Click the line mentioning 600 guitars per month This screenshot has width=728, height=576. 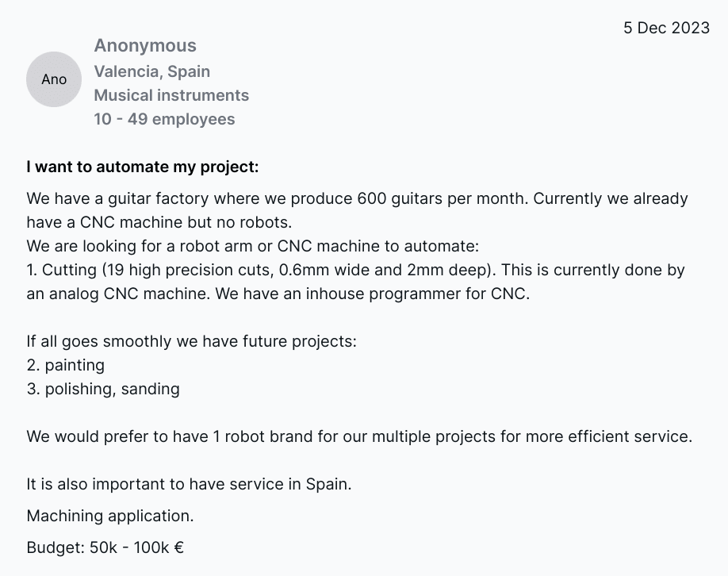(357, 198)
